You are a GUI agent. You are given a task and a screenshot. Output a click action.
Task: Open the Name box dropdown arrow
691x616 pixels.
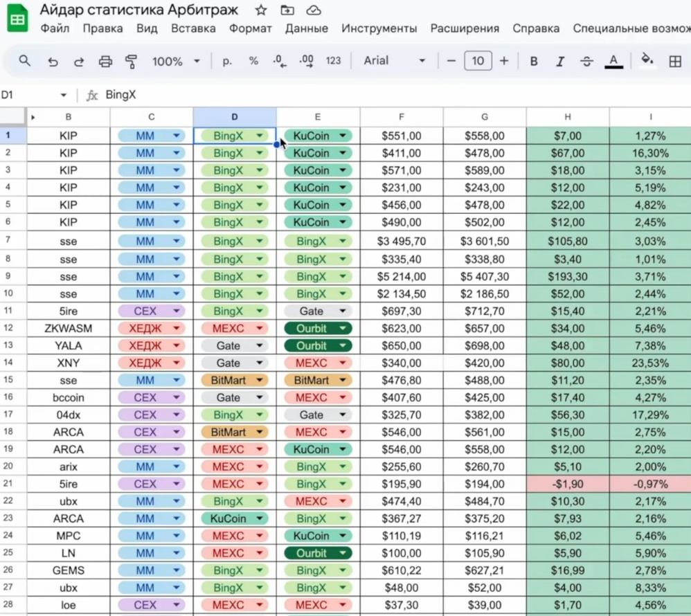64,96
